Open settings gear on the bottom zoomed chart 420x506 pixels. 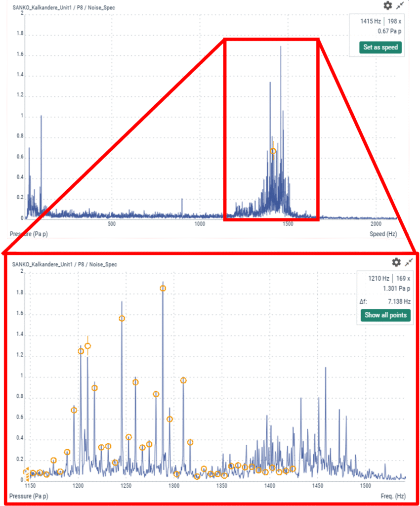(x=396, y=262)
